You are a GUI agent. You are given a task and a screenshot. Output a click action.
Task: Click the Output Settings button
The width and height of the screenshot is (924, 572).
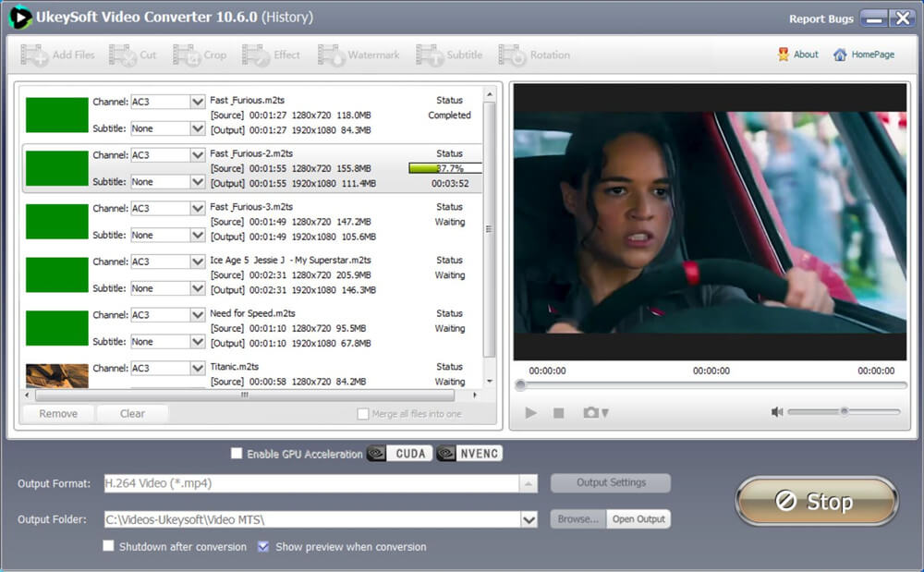coord(611,483)
